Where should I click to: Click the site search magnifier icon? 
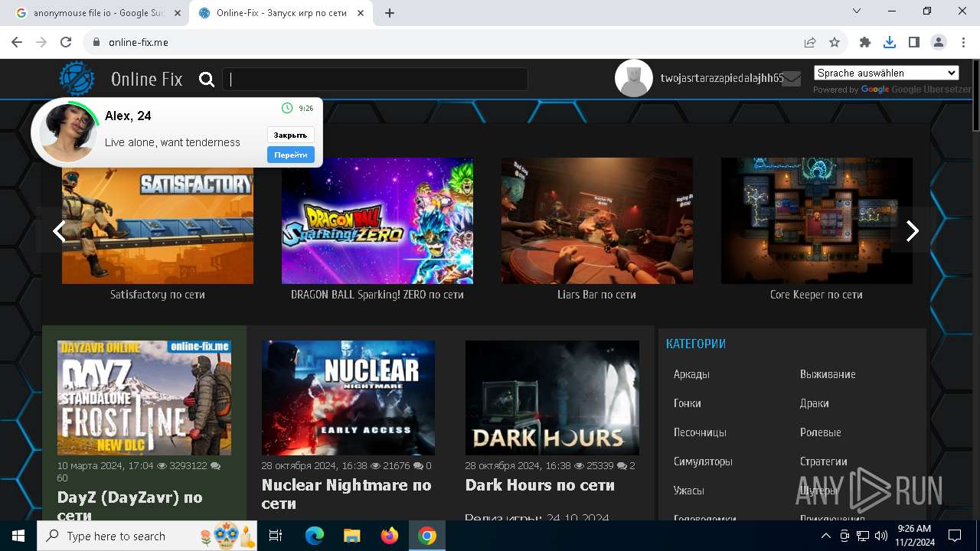pyautogui.click(x=207, y=80)
